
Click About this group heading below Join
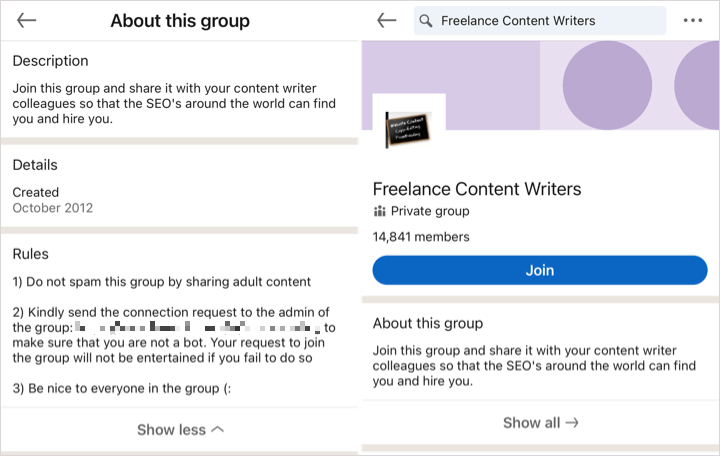[427, 324]
